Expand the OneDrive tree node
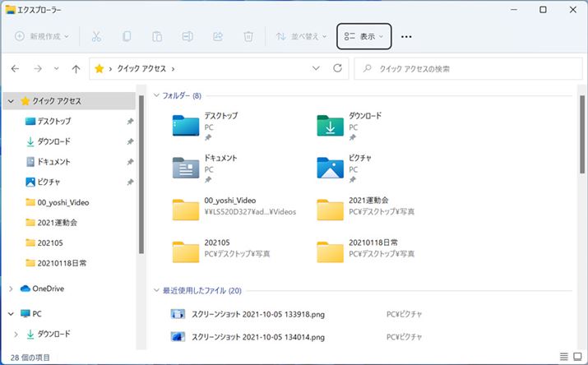 pyautogui.click(x=11, y=289)
